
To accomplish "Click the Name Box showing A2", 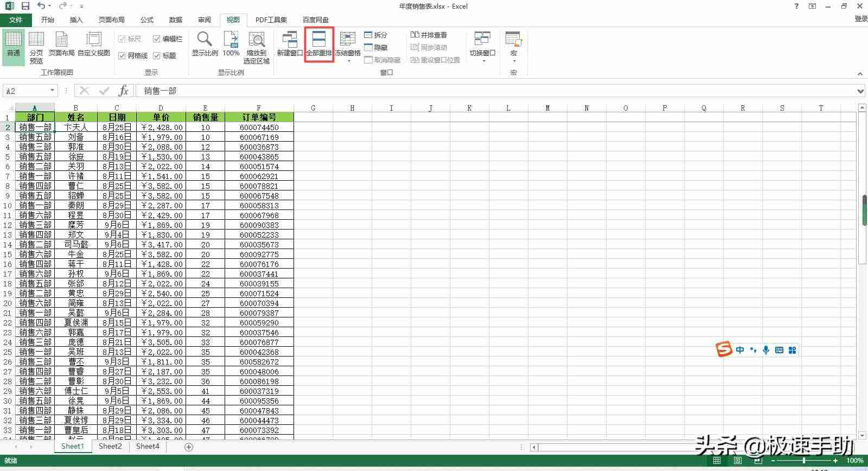I will 26,91.
